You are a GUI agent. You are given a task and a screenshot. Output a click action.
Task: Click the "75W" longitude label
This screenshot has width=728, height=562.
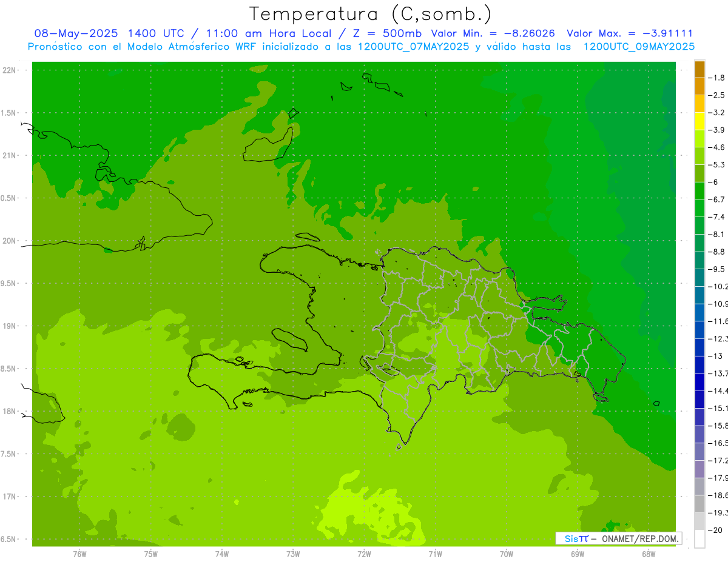pos(151,554)
